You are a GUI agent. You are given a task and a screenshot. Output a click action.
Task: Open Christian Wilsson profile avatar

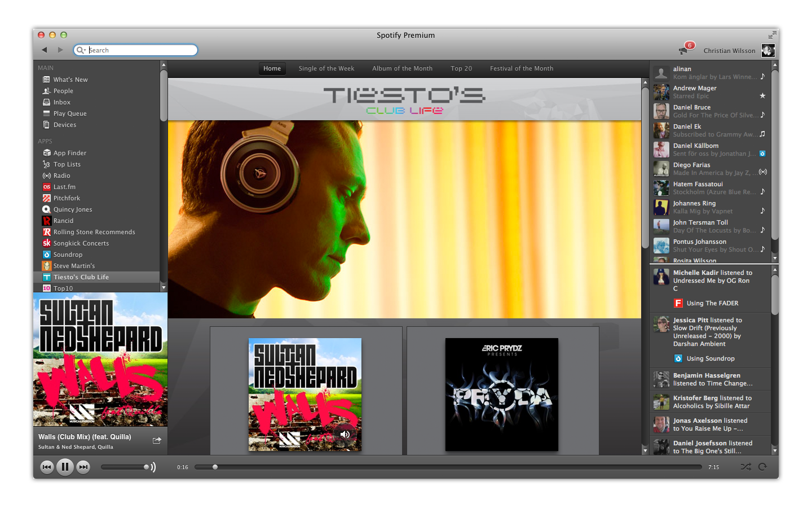[x=768, y=51]
